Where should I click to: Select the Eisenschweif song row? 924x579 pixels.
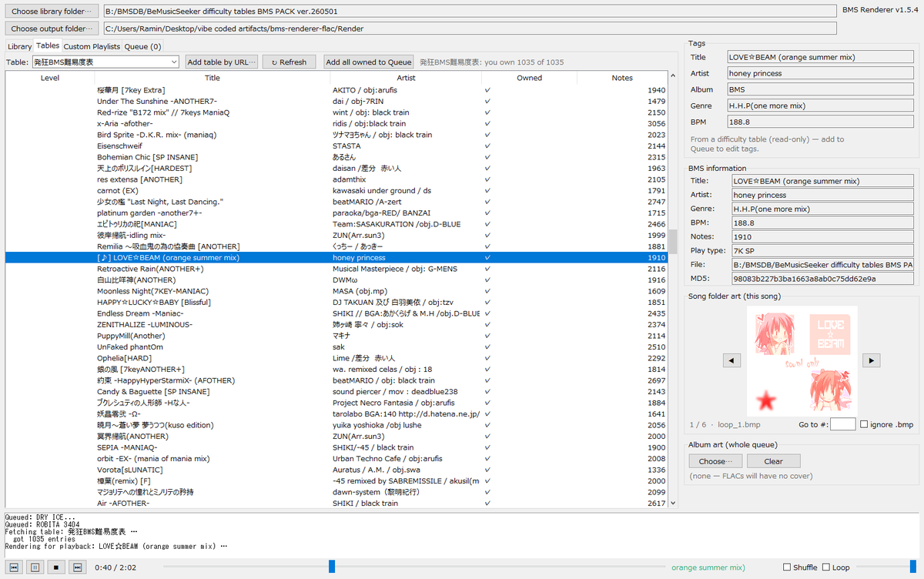(336, 146)
